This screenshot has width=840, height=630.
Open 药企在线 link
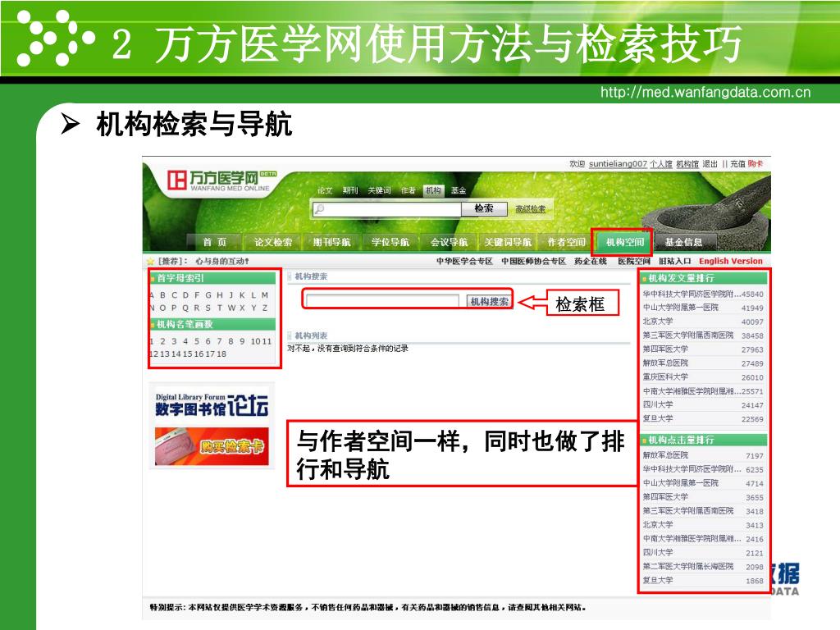pyautogui.click(x=591, y=262)
